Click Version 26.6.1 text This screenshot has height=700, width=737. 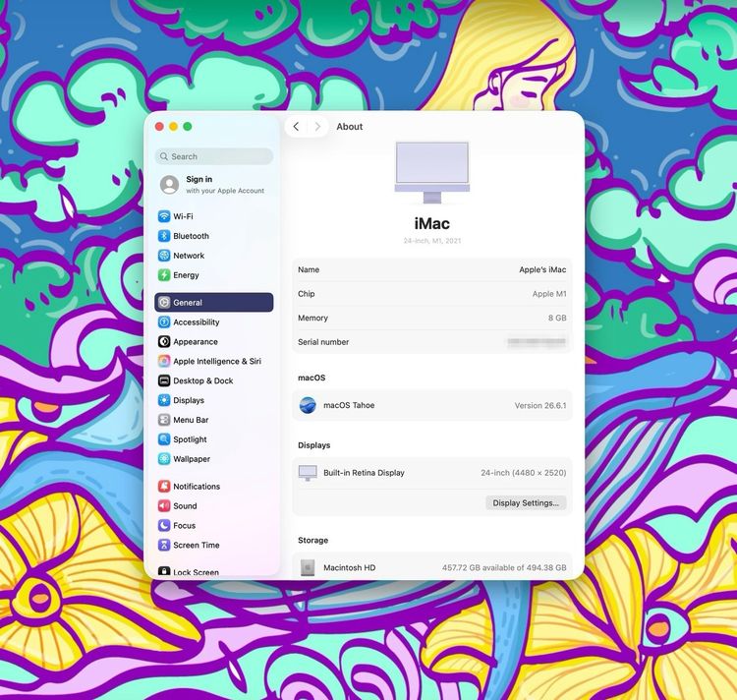(x=540, y=406)
